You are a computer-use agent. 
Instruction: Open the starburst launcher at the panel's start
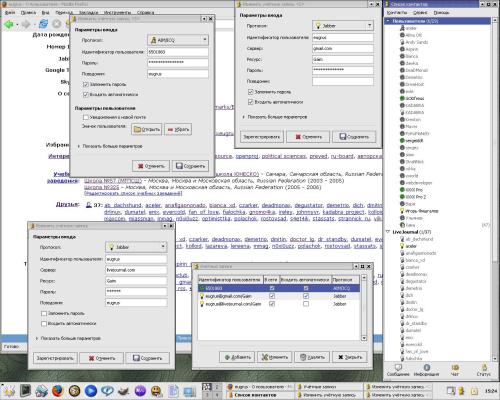click(9, 391)
